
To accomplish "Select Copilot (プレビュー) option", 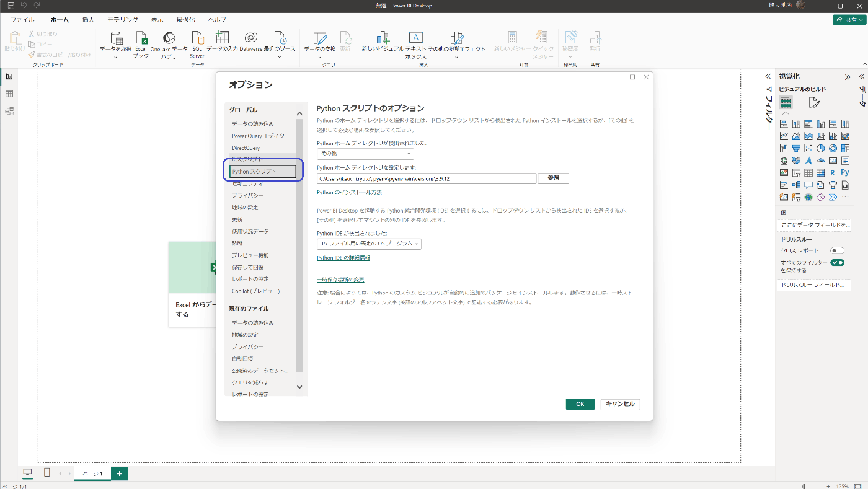I will pos(256,291).
